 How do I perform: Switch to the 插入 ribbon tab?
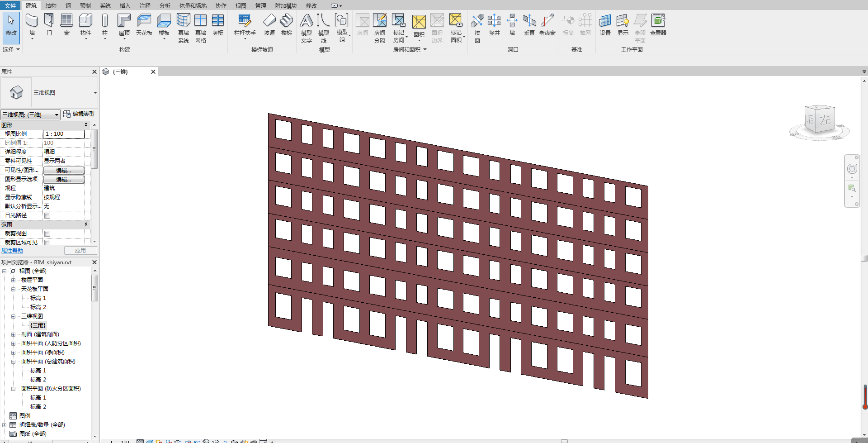point(124,5)
